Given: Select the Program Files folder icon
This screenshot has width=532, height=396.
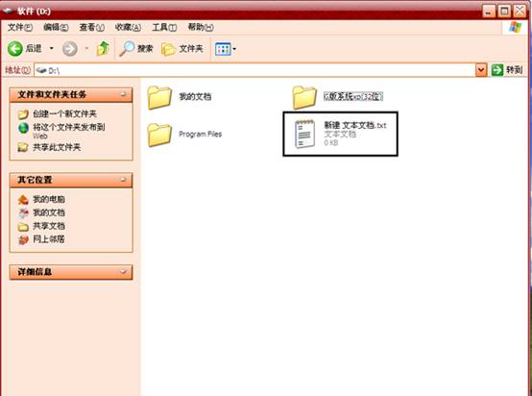Looking at the screenshot, I should pyautogui.click(x=159, y=135).
